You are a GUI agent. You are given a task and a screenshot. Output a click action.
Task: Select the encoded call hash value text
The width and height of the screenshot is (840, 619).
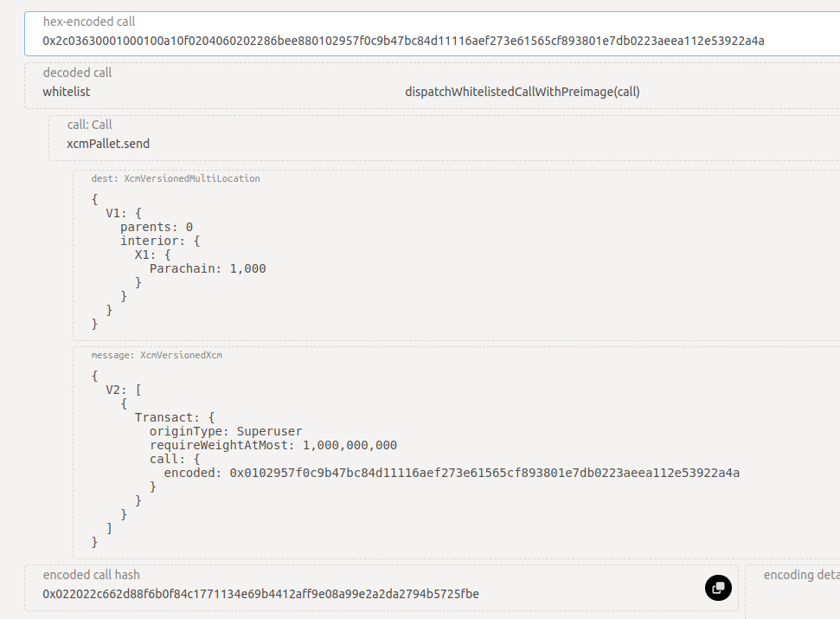[261, 594]
